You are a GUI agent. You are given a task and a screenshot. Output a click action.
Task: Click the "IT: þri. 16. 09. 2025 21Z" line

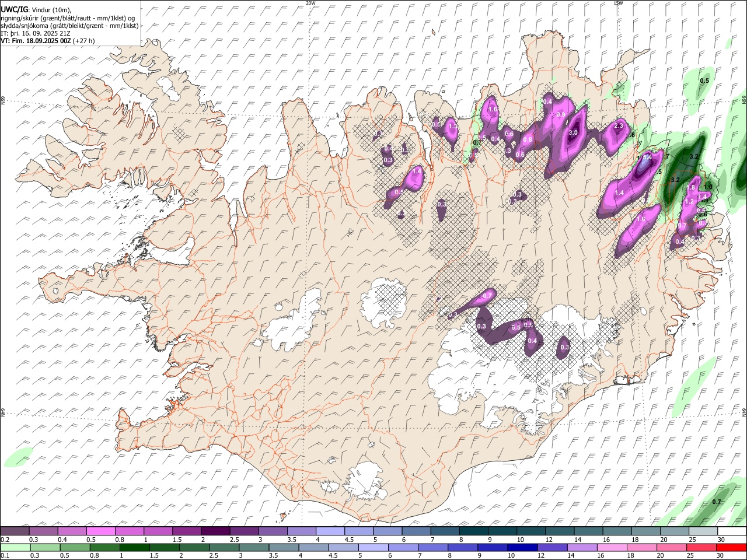[x=36, y=33]
